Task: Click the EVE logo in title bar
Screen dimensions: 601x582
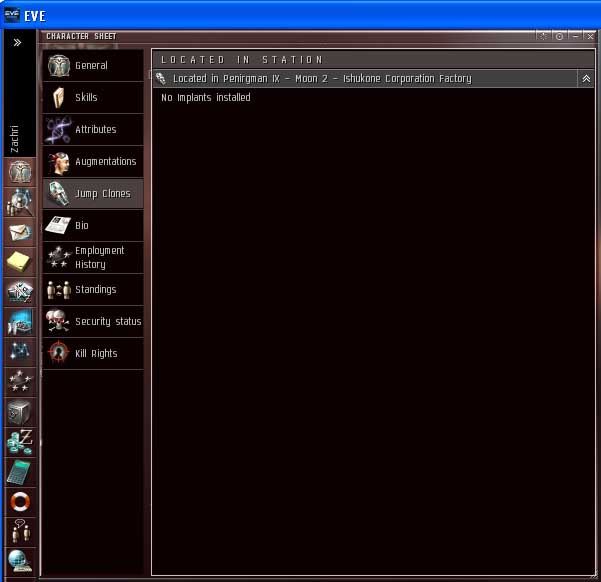Action: coord(11,15)
